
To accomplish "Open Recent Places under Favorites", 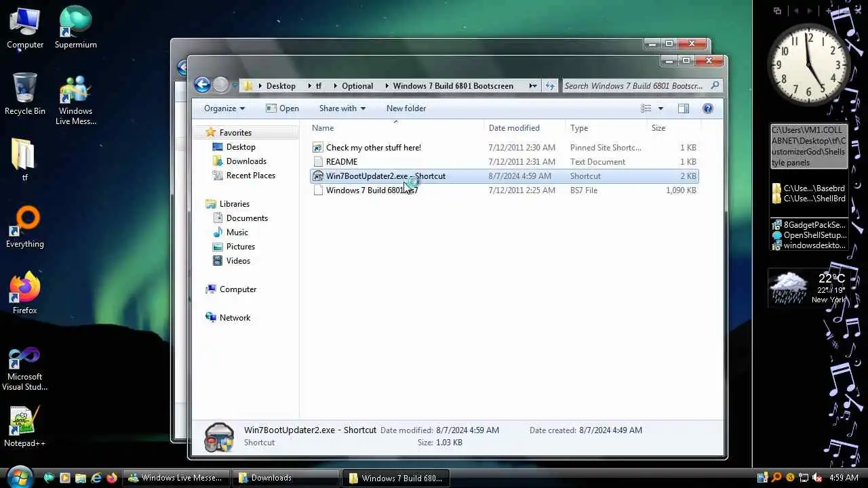I will pyautogui.click(x=250, y=176).
